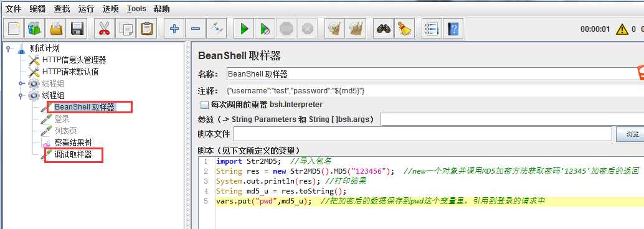Start test without pauses icon

pyautogui.click(x=265, y=29)
